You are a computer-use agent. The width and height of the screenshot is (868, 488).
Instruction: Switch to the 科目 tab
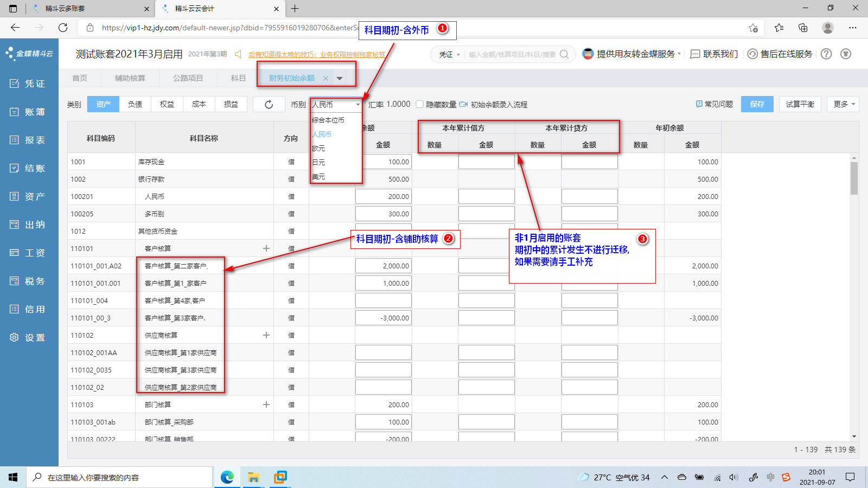tap(238, 78)
